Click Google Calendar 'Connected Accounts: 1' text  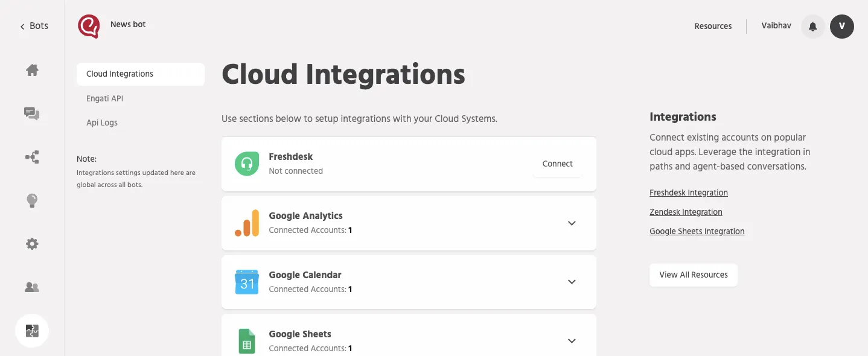tap(310, 289)
